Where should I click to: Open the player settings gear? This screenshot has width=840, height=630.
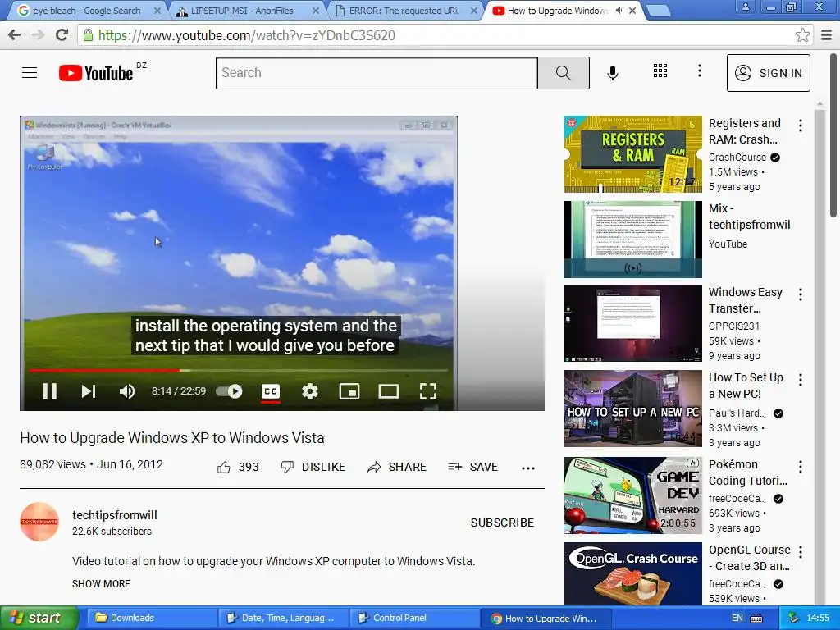click(x=309, y=391)
